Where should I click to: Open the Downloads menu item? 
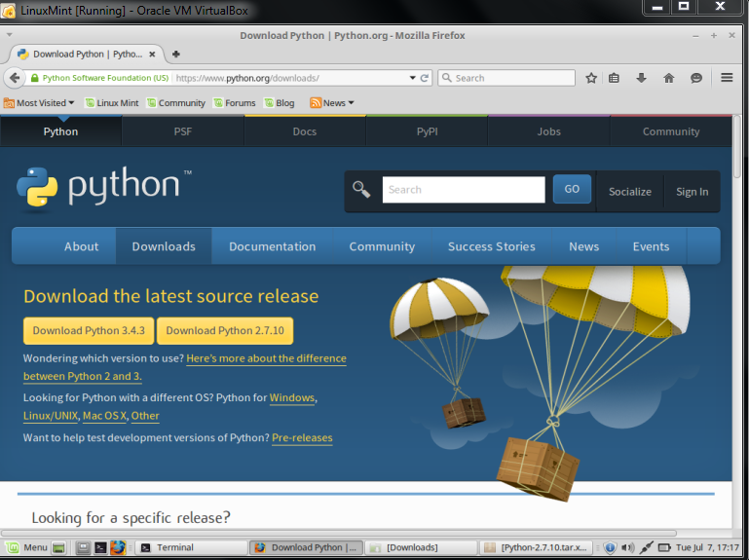pos(164,246)
